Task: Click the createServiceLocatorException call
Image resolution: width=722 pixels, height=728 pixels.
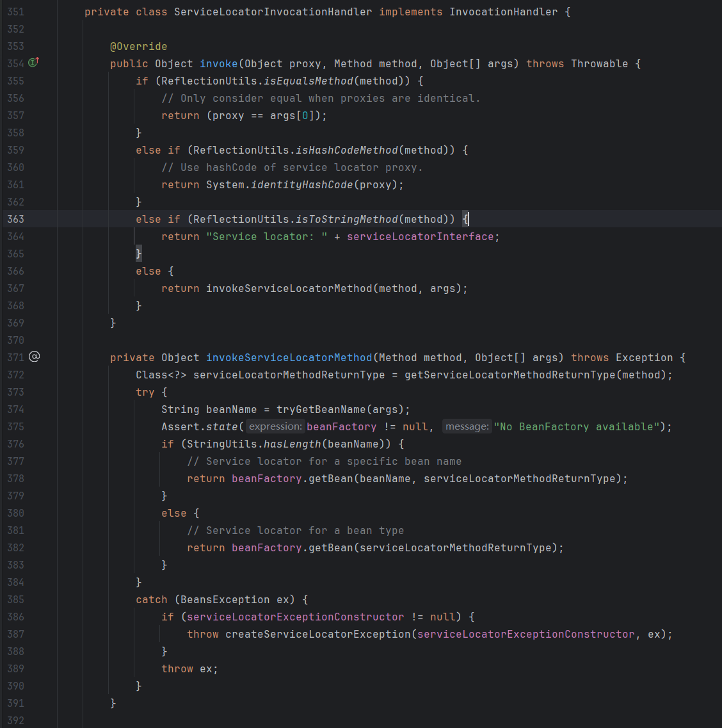Action: tap(317, 634)
